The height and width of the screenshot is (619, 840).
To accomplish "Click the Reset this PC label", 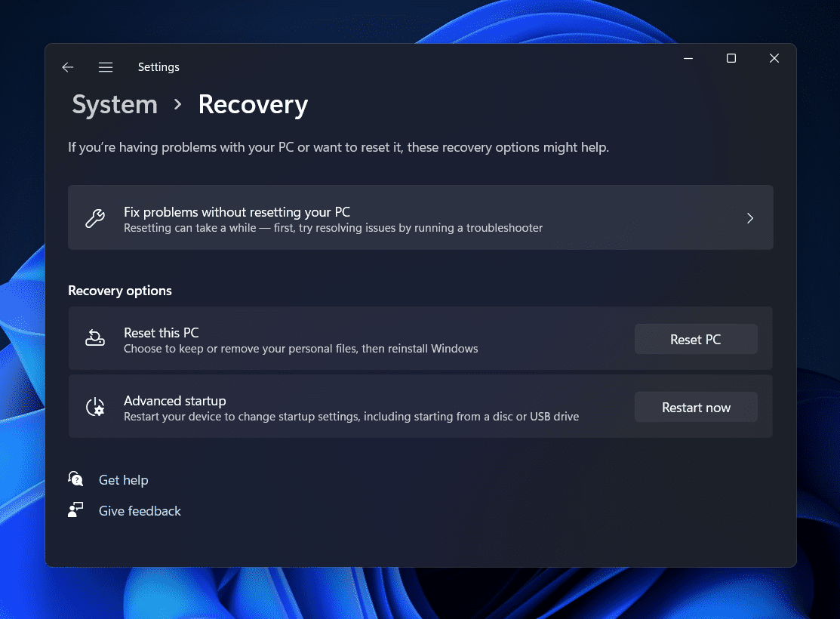I will (162, 333).
